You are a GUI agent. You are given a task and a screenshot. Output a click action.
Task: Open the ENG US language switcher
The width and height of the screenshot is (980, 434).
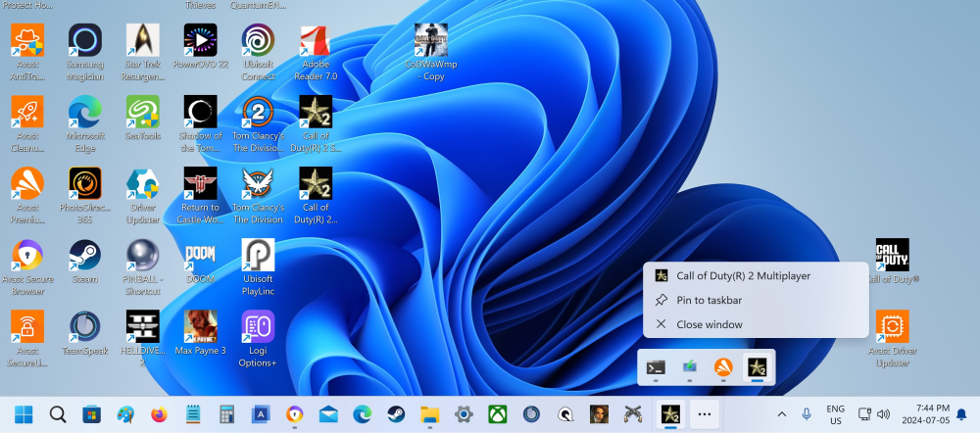[836, 414]
